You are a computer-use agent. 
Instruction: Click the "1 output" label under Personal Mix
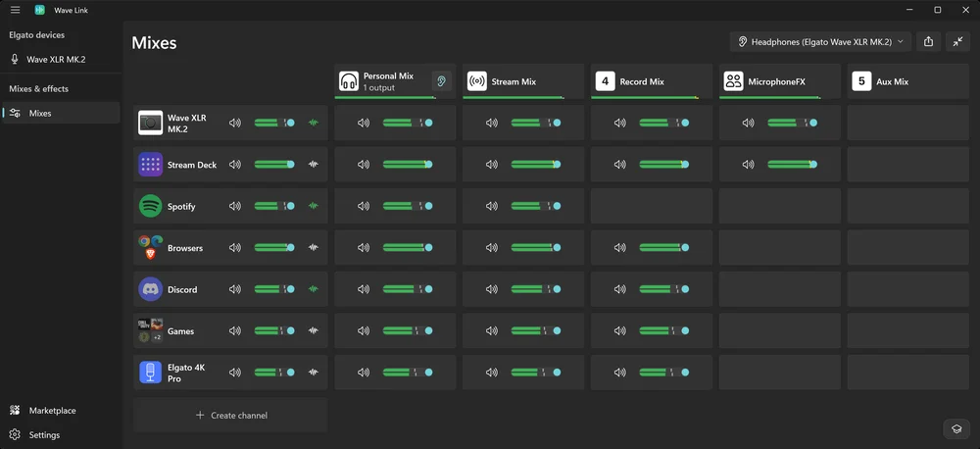pos(378,88)
